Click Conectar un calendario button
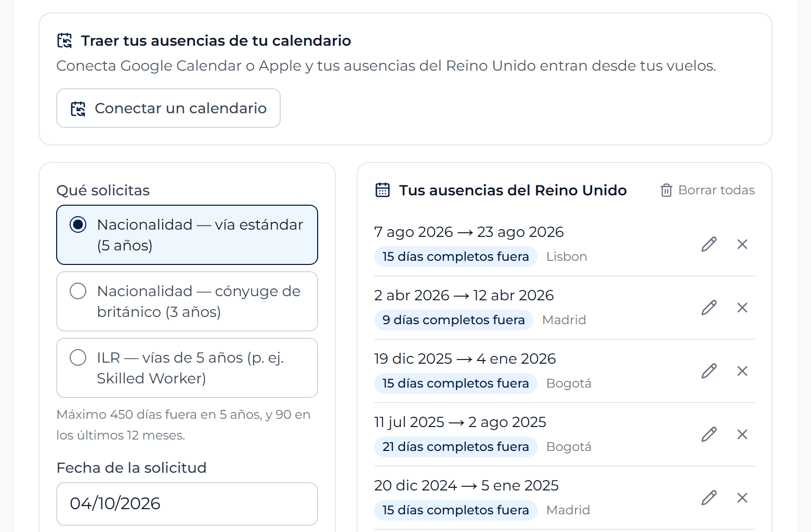Screen dimensions: 811x532 tap(168, 108)
